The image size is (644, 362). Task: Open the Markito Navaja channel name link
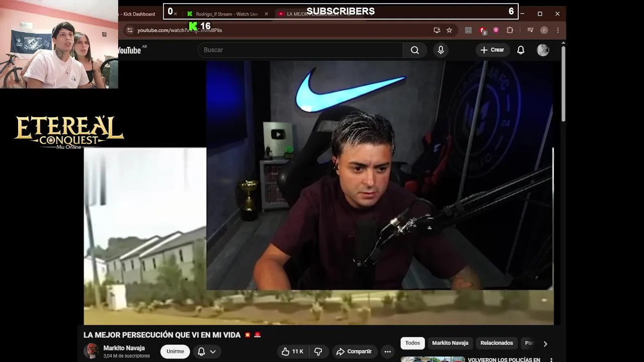(x=124, y=348)
